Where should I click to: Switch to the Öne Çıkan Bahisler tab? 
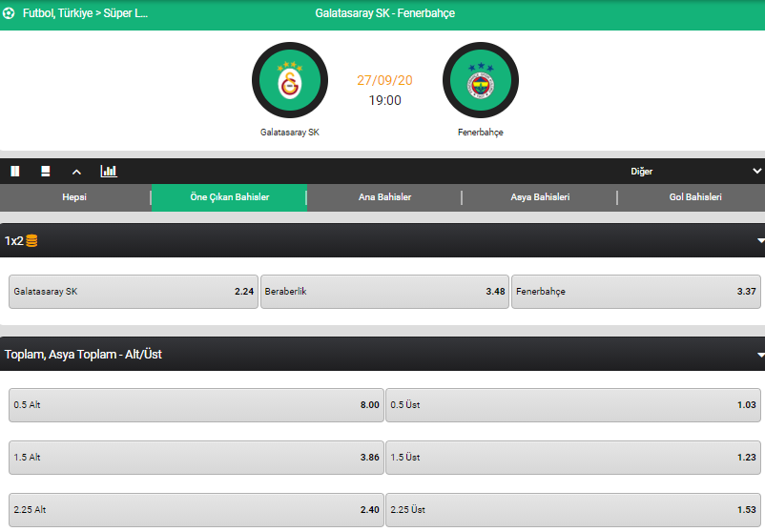point(229,197)
